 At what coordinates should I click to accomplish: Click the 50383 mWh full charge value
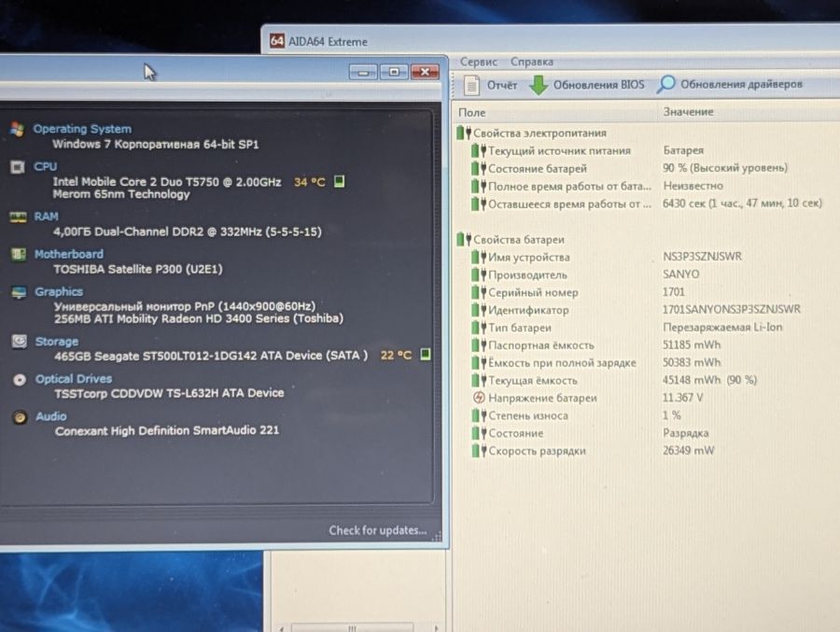(692, 362)
